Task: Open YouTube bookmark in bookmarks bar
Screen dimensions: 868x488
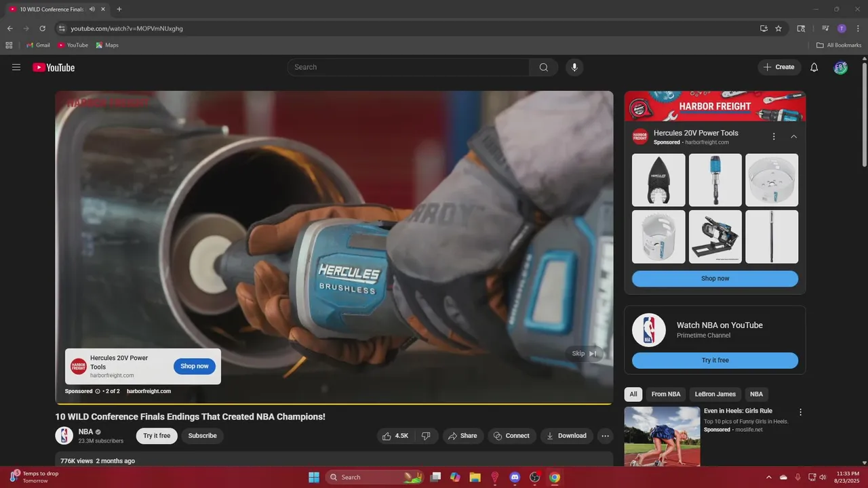Action: pyautogui.click(x=73, y=45)
